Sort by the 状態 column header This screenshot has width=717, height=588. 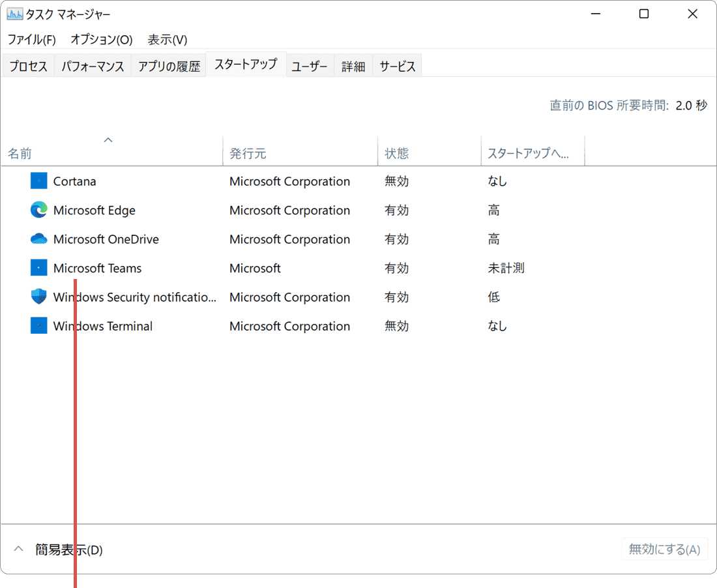pos(430,151)
